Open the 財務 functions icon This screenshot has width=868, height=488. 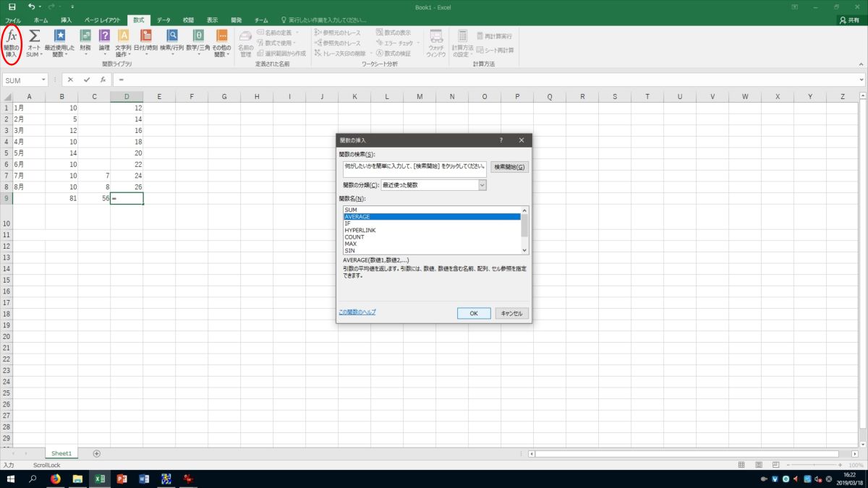point(85,43)
